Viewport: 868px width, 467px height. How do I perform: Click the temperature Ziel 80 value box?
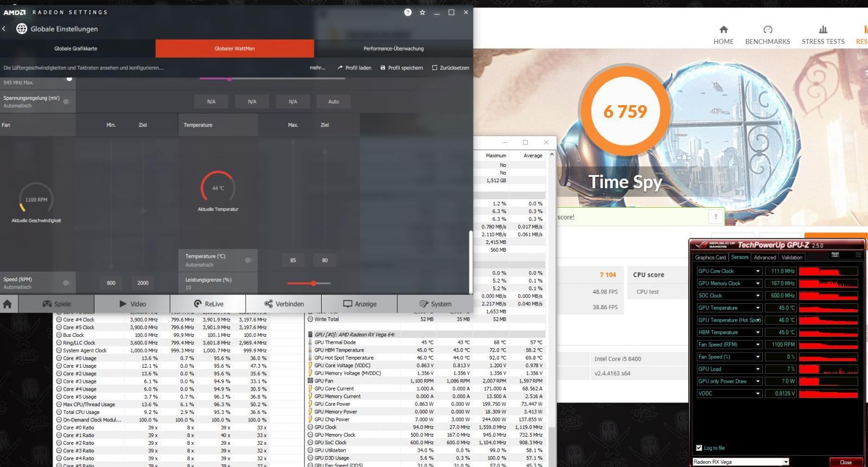point(324,260)
